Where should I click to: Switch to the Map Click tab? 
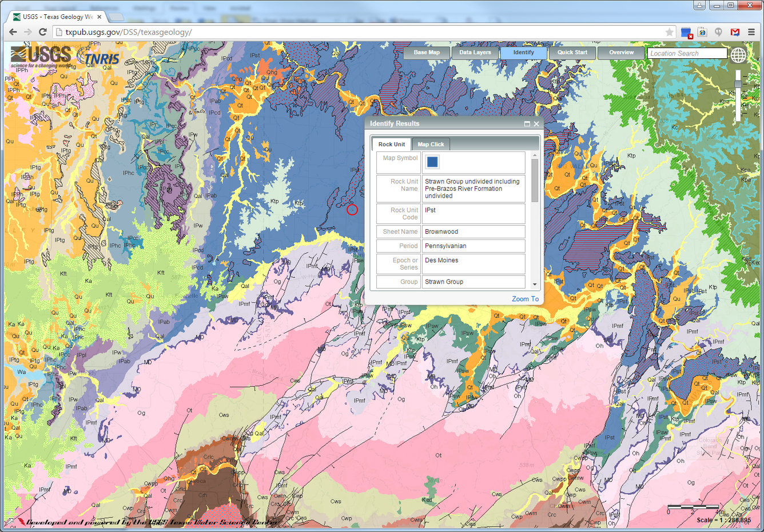pos(431,144)
